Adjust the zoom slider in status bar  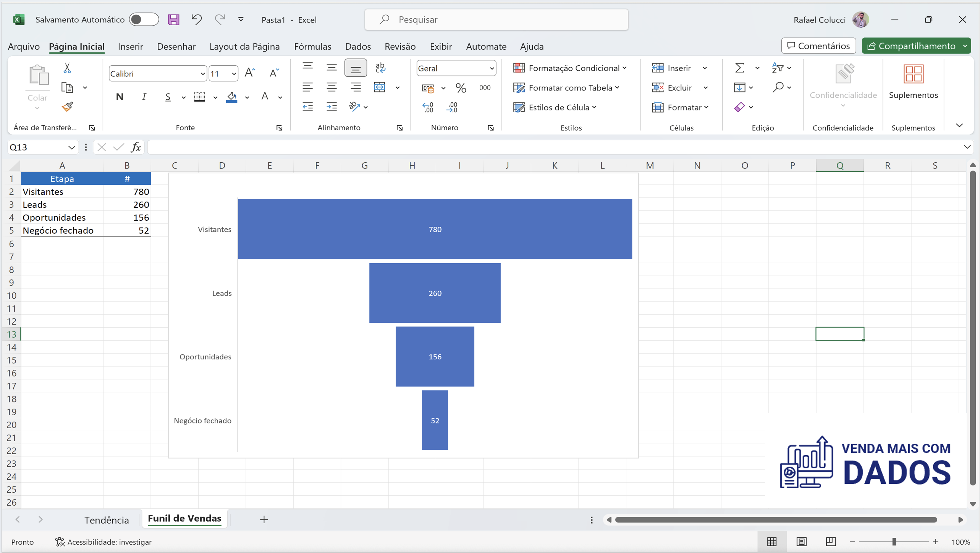click(x=894, y=541)
